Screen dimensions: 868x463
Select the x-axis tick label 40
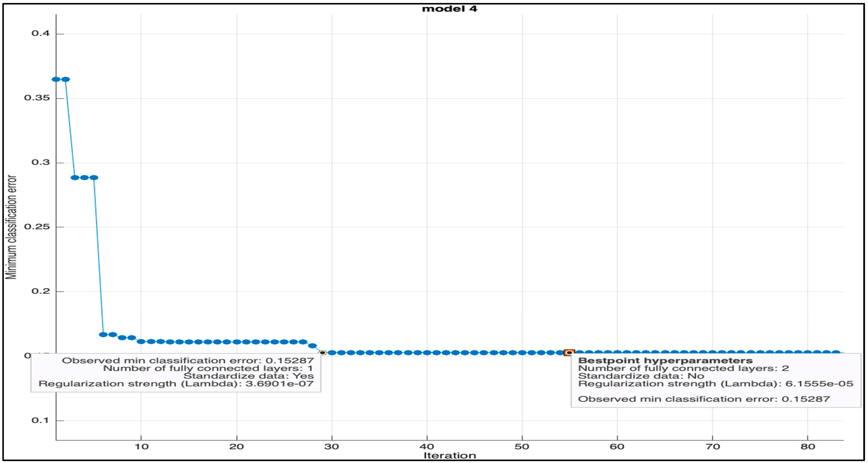427,447
